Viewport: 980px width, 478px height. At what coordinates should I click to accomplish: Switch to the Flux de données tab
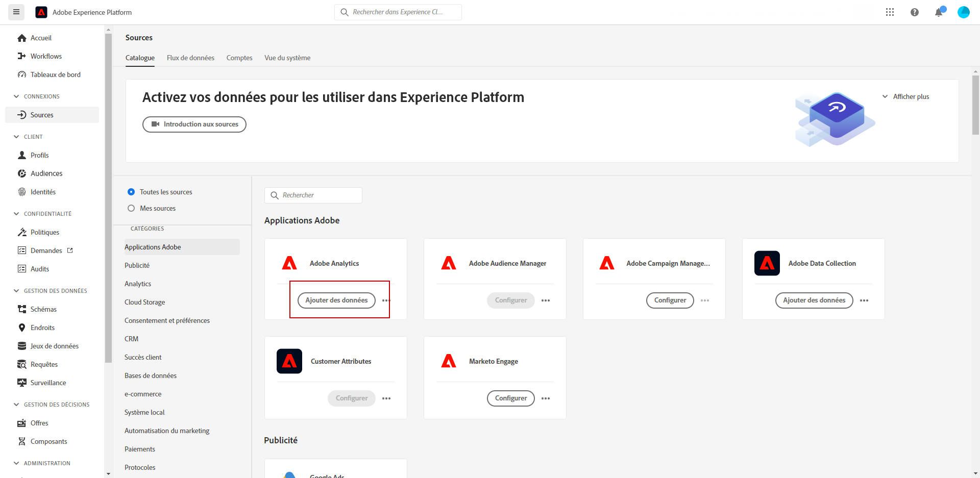(190, 58)
